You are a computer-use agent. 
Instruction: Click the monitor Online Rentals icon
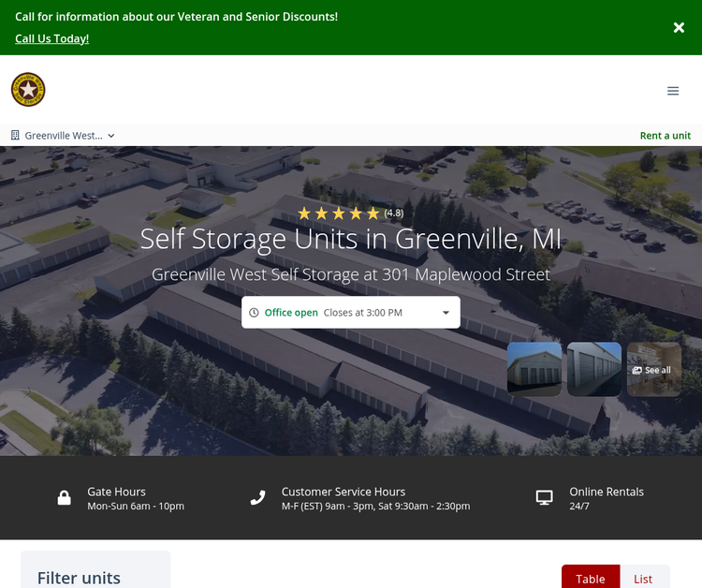544,498
